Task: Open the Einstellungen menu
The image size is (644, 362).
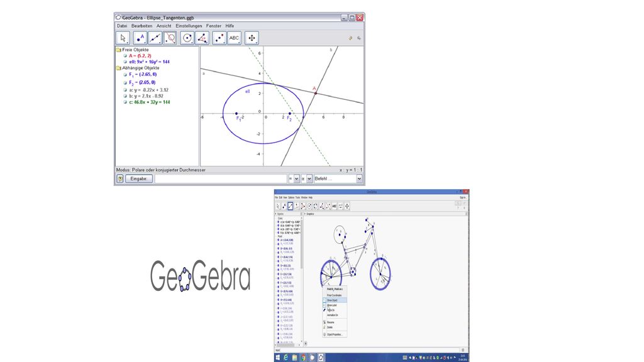Action: tap(189, 26)
